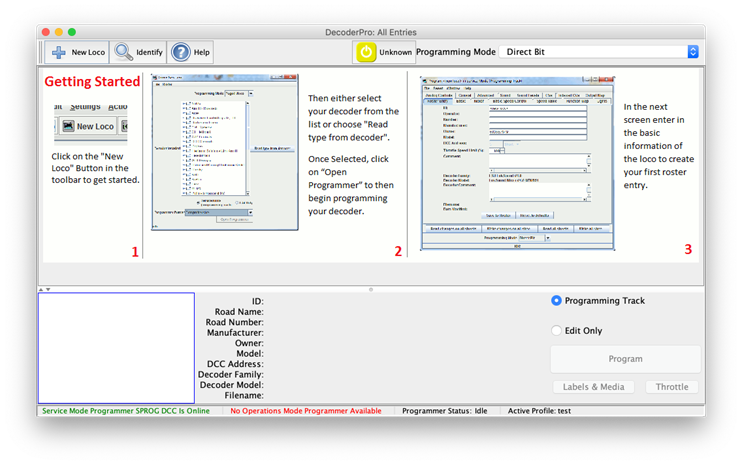Click the Filename label
The width and height of the screenshot is (742, 465).
point(244,395)
